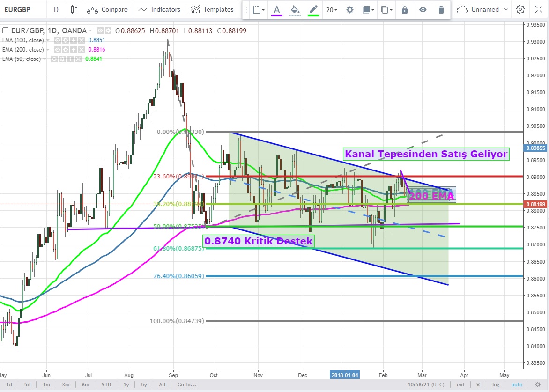This screenshot has height=392, width=549.
Task: Remove the EMA (100, close) indicator
Action: [81, 40]
